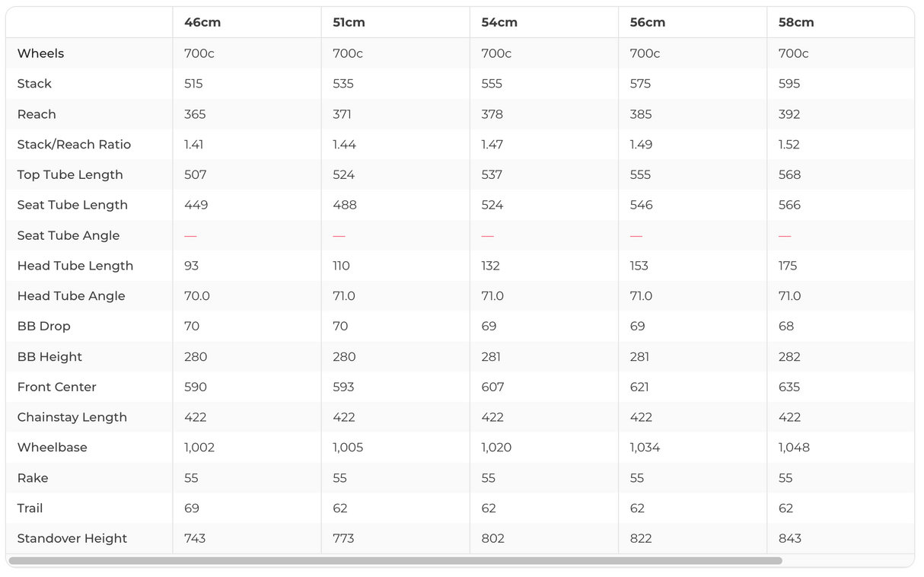Click the Seat Tube Angle row label
The image size is (924, 577).
pos(69,236)
